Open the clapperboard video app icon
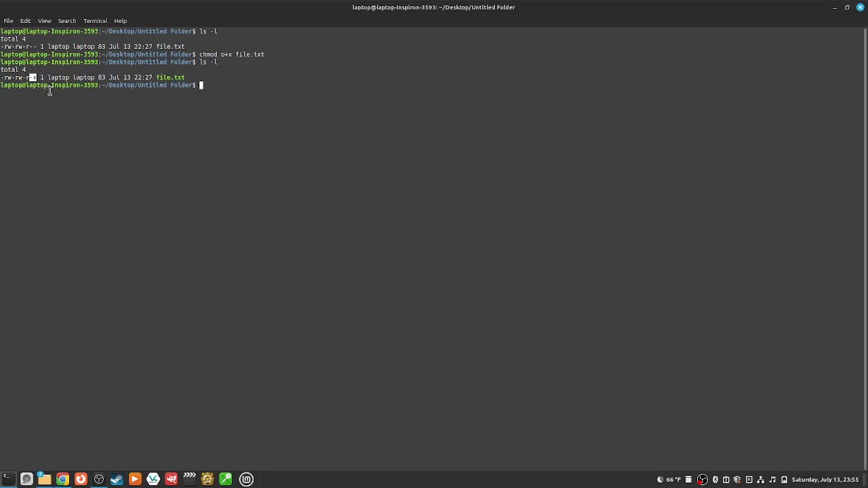The height and width of the screenshot is (488, 868). 189,479
